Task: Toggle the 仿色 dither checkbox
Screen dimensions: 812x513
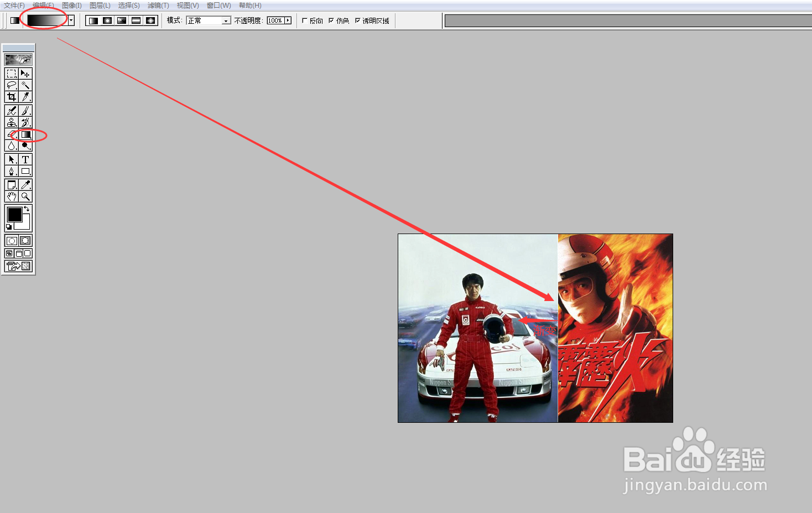Action: (x=331, y=20)
